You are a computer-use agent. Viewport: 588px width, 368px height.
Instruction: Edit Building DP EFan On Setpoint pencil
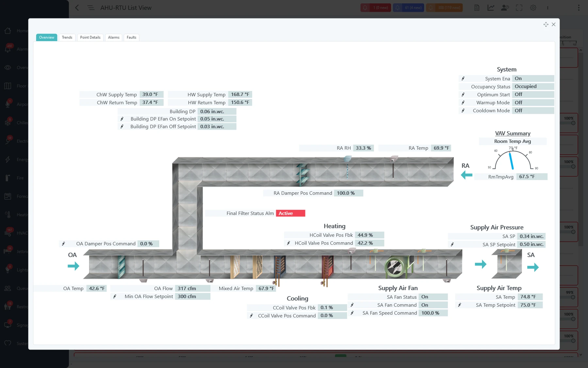pos(122,119)
